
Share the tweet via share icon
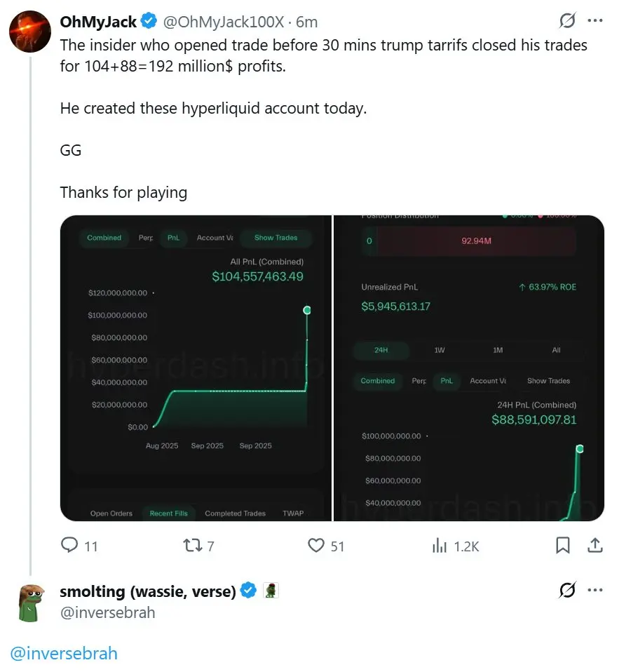point(594,545)
